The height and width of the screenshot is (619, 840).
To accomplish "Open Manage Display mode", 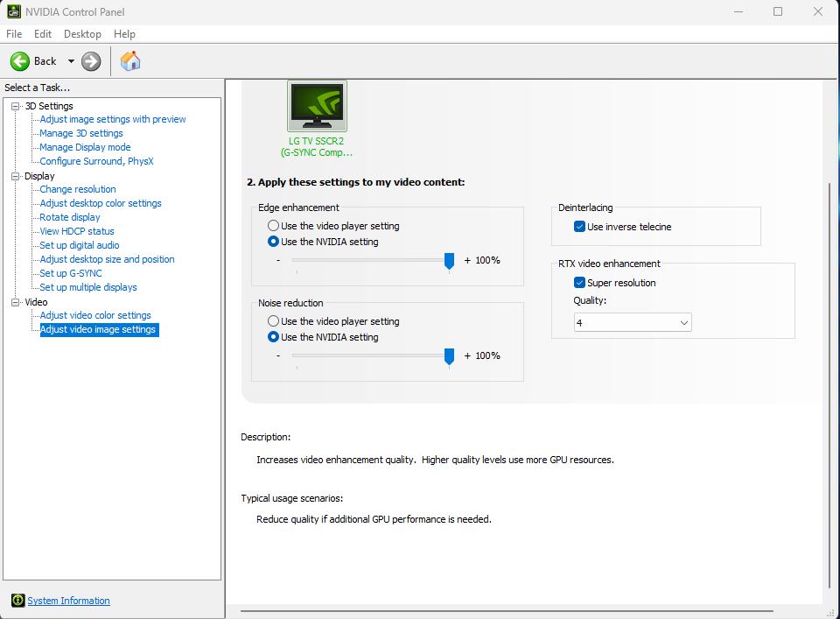I will (x=85, y=147).
